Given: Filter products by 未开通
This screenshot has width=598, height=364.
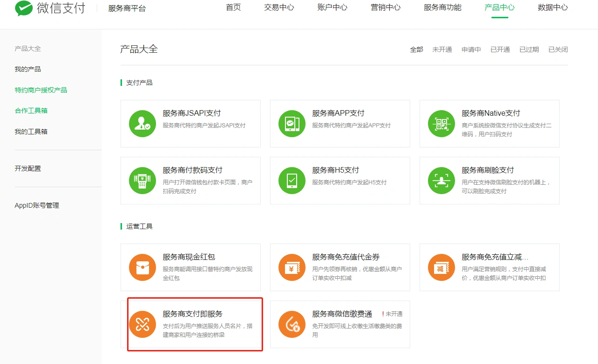Looking at the screenshot, I should click(442, 49).
